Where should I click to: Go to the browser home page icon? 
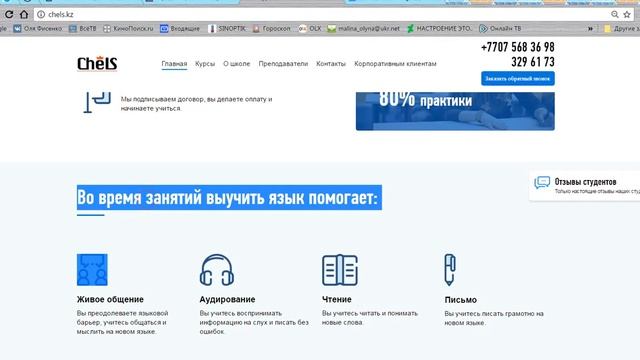24,15
